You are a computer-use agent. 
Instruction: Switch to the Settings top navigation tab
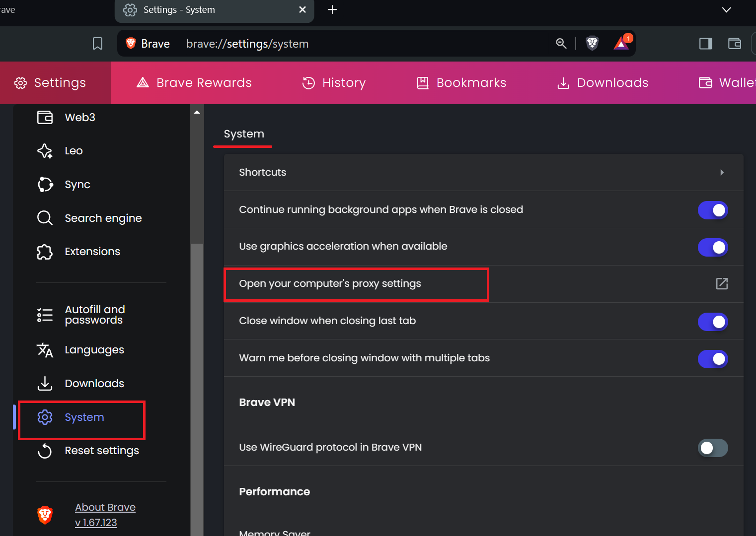tap(55, 83)
